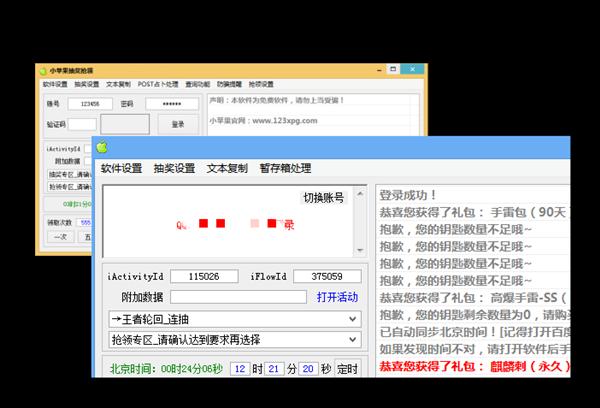Select the red 恭喜您获得了礼包：麒麟刺 line
This screenshot has height=408, width=600.
point(474,366)
